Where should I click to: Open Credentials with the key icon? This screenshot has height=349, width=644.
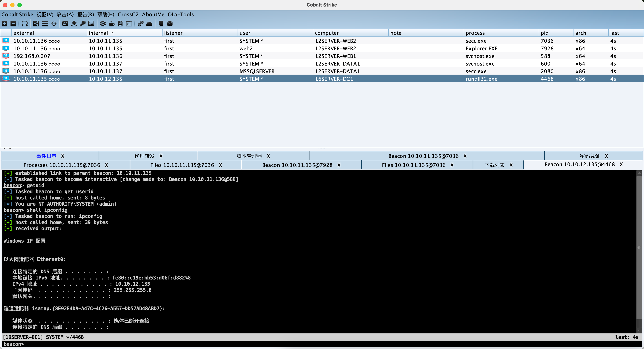82,24
